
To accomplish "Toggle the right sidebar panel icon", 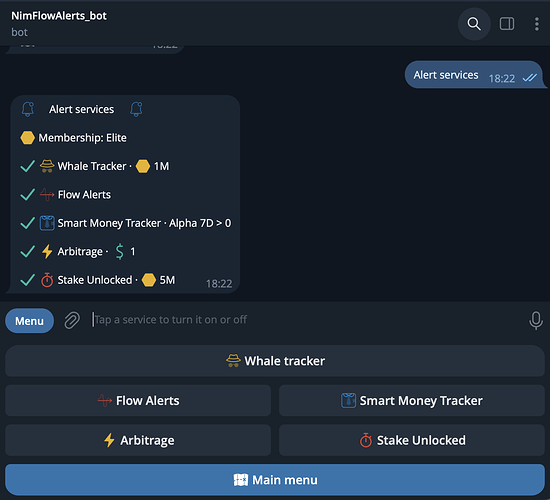I will coord(507,24).
